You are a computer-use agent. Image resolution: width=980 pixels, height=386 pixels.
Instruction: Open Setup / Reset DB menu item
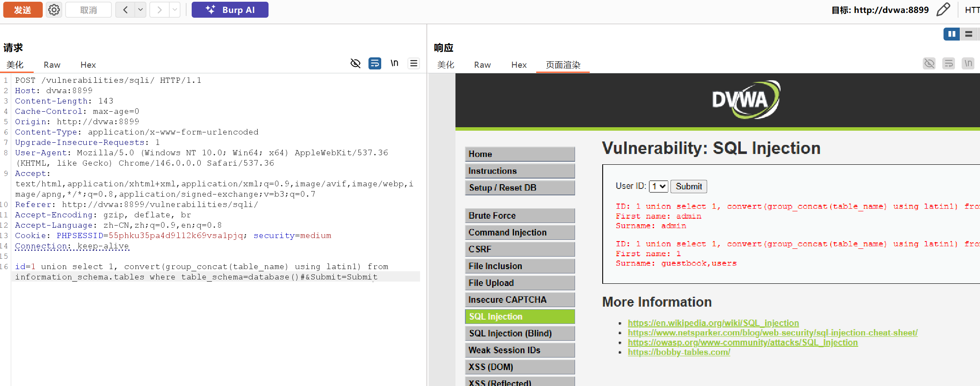click(x=520, y=188)
